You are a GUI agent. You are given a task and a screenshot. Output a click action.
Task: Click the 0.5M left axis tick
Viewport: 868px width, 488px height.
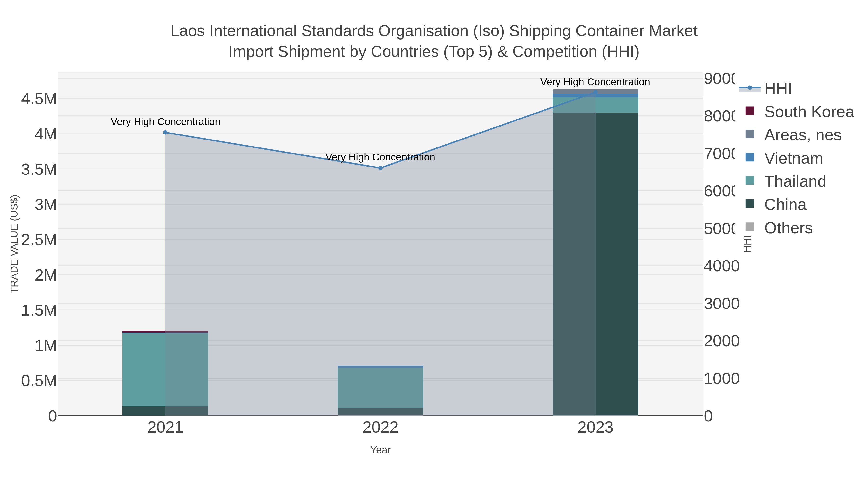(x=39, y=381)
